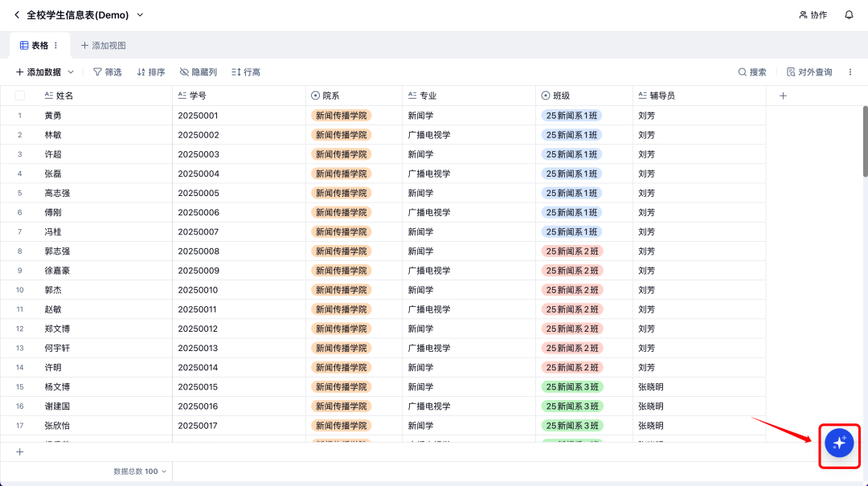The height and width of the screenshot is (486, 868).
Task: Click student ID 20250001
Action: (x=199, y=116)
